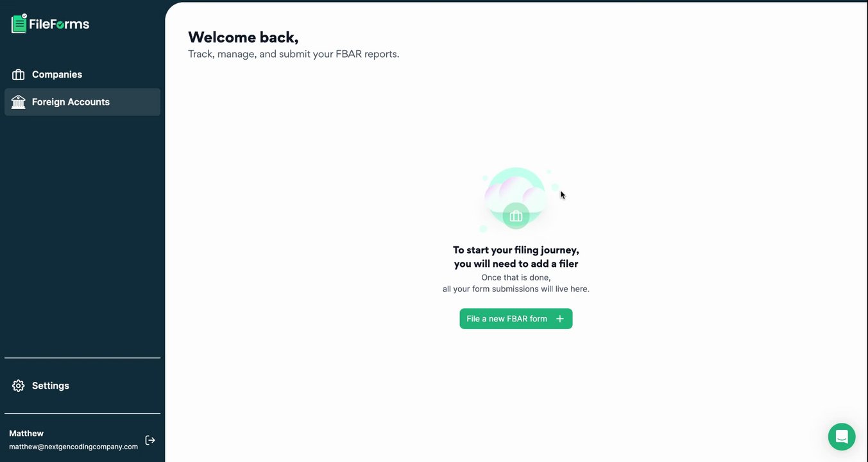Click the Welcome back heading

point(243,37)
